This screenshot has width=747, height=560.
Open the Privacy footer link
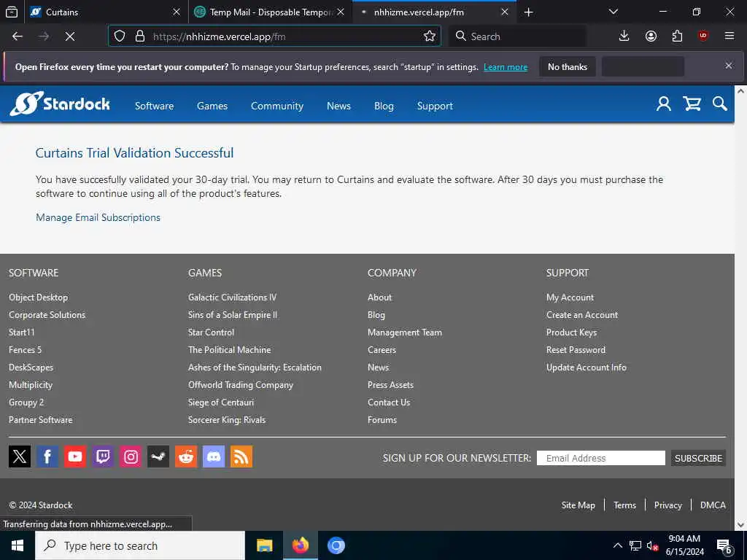(668, 505)
